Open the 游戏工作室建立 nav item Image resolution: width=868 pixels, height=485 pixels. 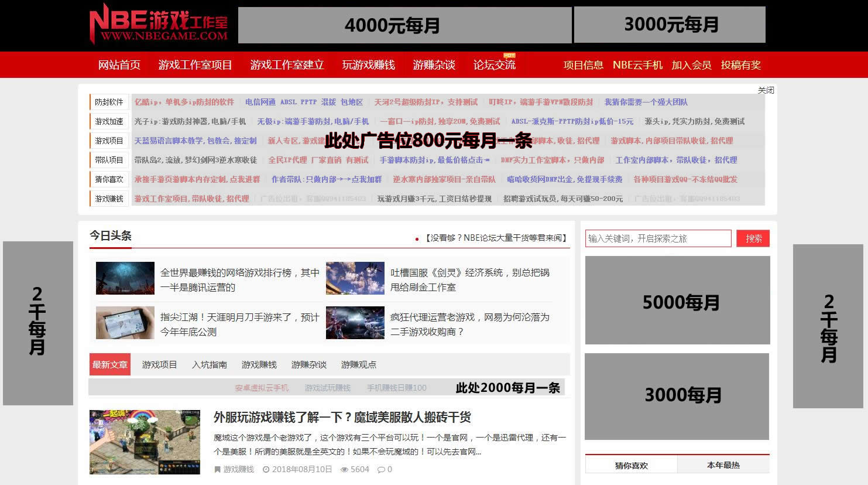[x=287, y=65]
